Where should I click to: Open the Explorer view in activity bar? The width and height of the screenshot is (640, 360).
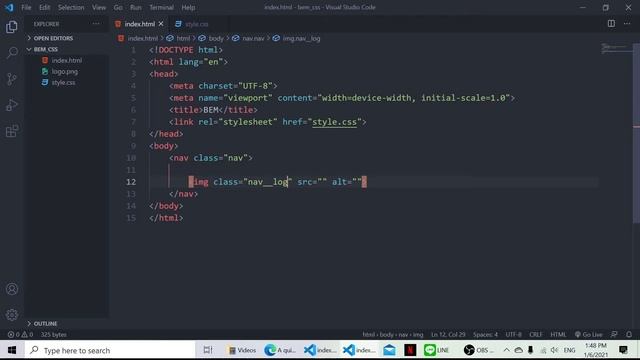(12, 27)
